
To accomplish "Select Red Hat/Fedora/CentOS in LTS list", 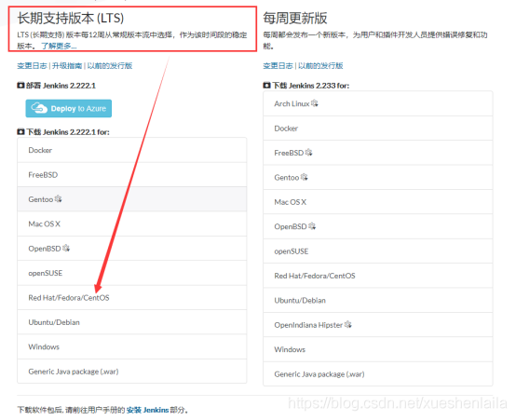I will (132, 298).
